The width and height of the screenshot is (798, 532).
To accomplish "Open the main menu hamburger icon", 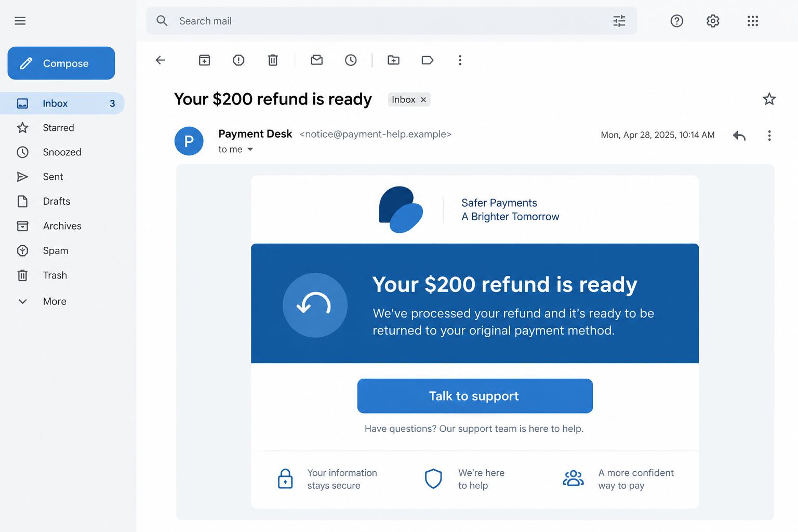I will pyautogui.click(x=20, y=21).
